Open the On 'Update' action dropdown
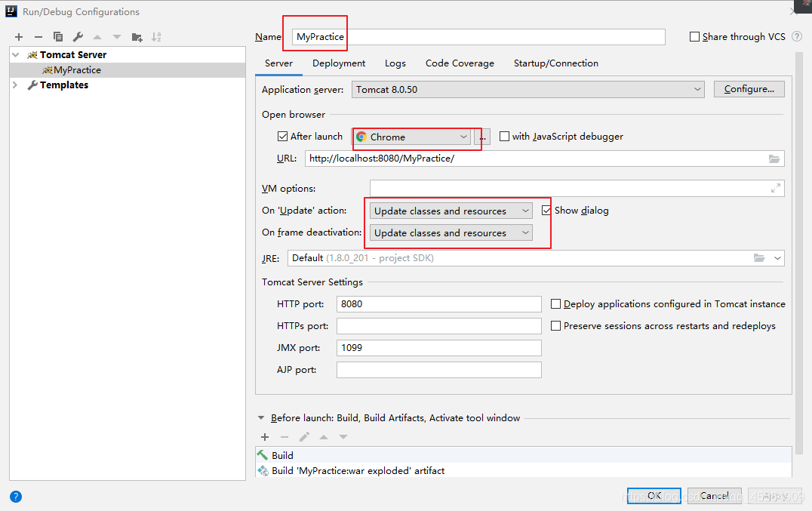This screenshot has height=511, width=812. click(451, 211)
